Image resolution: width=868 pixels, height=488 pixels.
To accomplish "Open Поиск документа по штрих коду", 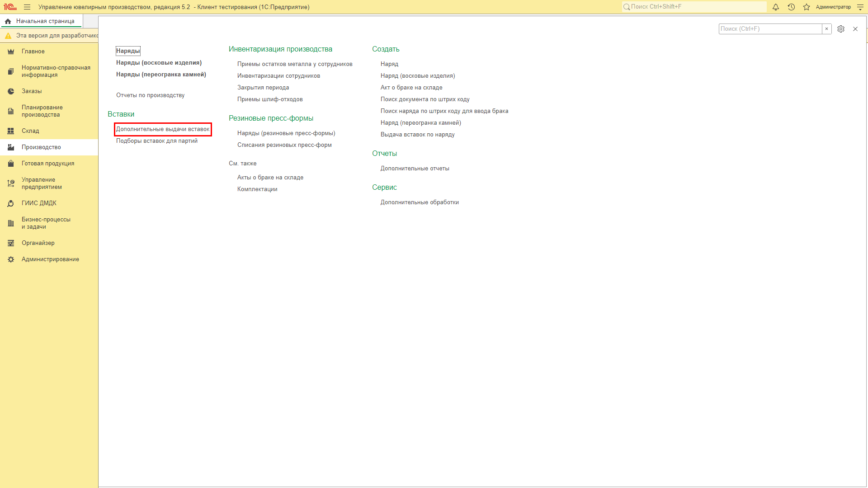I will (425, 99).
